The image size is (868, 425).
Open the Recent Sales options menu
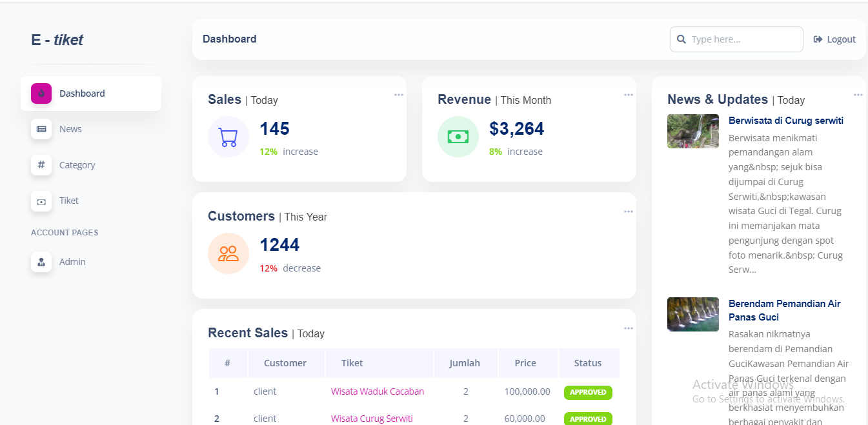click(628, 328)
